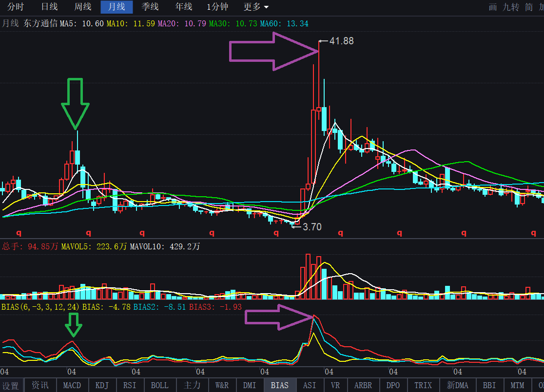Click the MAVOL5: 223.6万 volume legend
The height and width of the screenshot is (392, 544).
point(94,246)
